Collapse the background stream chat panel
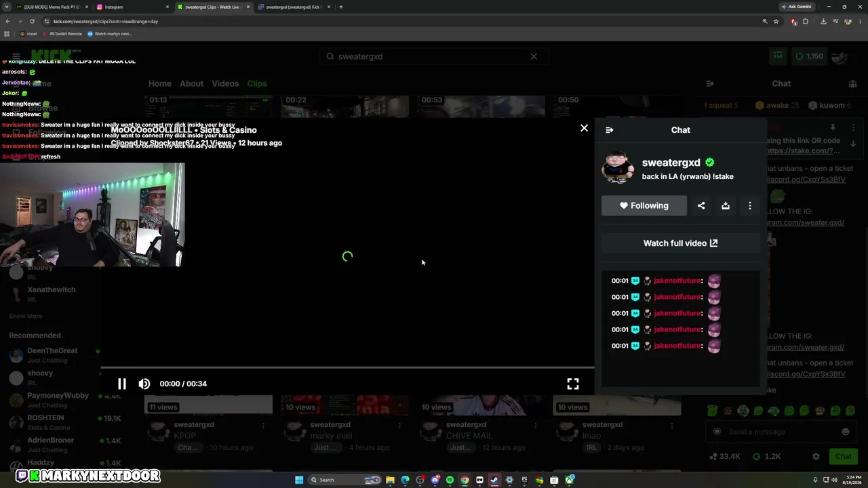The image size is (868, 488). [x=710, y=84]
